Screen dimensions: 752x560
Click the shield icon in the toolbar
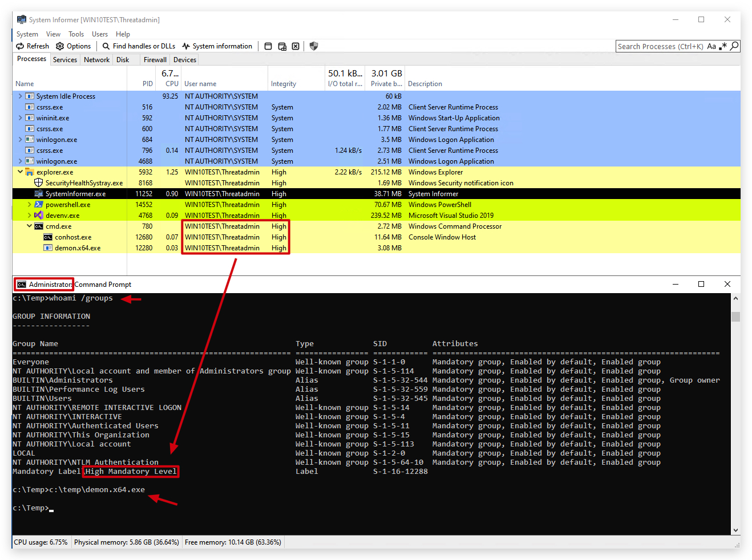pyautogui.click(x=314, y=46)
